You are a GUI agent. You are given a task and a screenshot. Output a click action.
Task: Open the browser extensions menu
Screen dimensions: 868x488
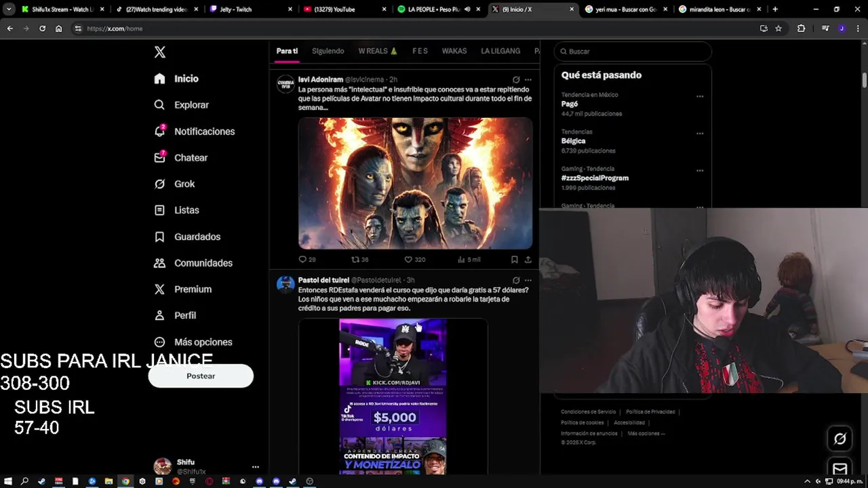802,28
